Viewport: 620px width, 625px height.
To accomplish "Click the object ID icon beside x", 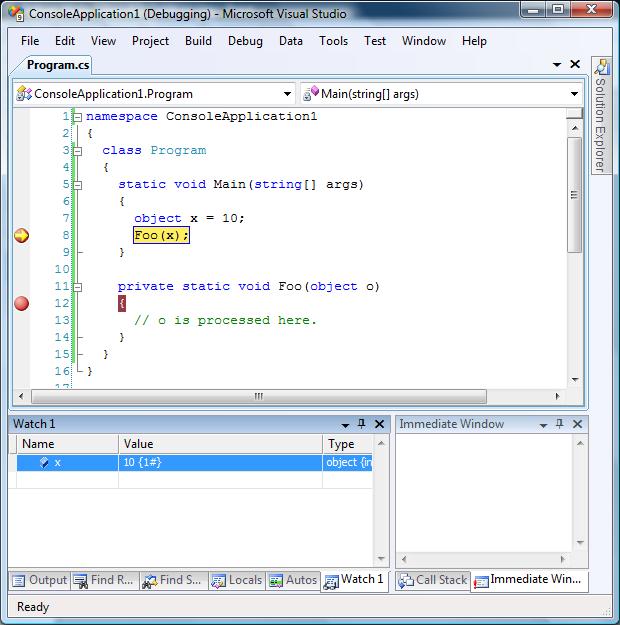I will [x=44, y=462].
